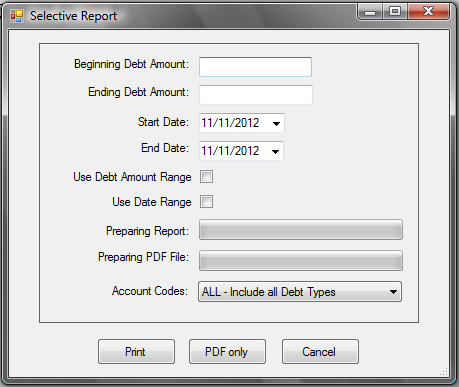Open the Start Date calendar dropdown arrow

276,124
